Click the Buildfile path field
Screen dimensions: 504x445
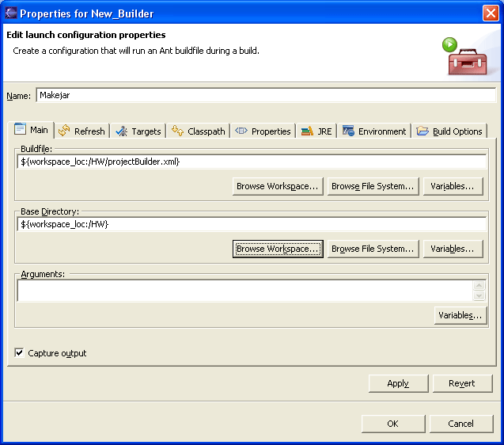[252, 162]
